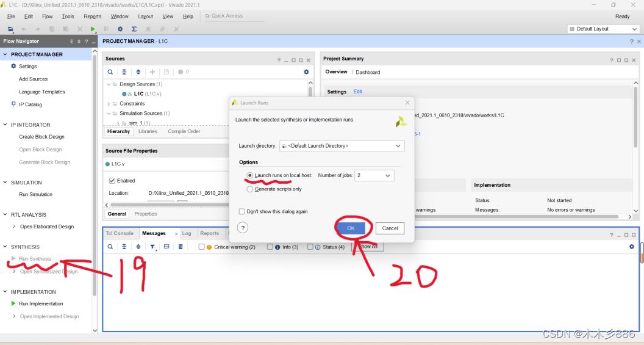Open the Reports menu
This screenshot has width=644, height=345.
pyautogui.click(x=93, y=16)
